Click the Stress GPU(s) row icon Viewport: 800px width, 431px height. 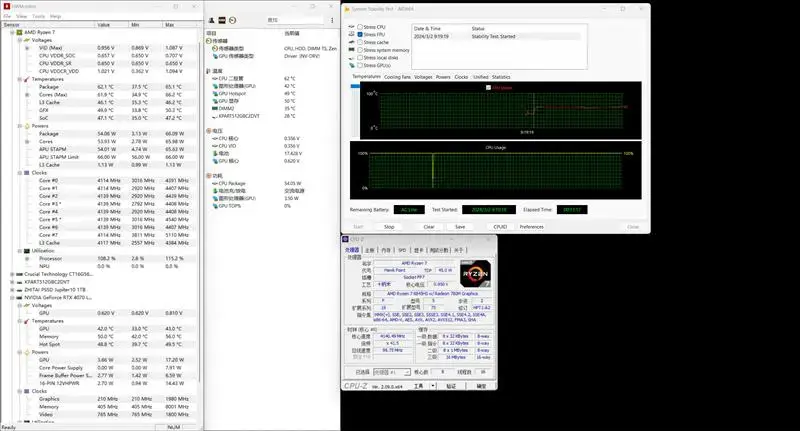point(352,65)
